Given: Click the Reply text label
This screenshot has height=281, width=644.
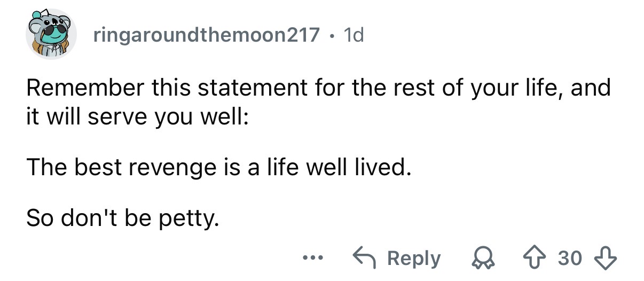Looking at the screenshot, I should [x=414, y=259].
